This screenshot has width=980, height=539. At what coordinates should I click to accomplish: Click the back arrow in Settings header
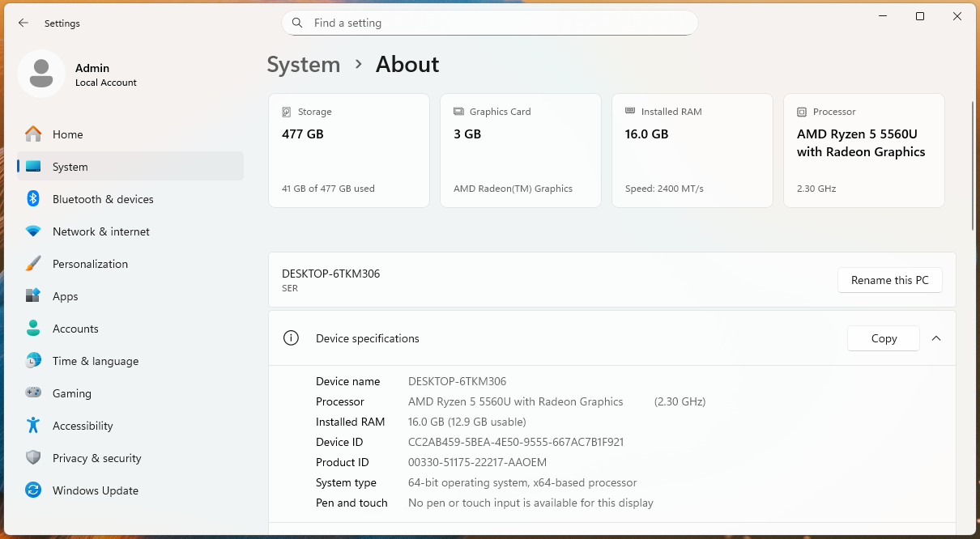[x=23, y=23]
